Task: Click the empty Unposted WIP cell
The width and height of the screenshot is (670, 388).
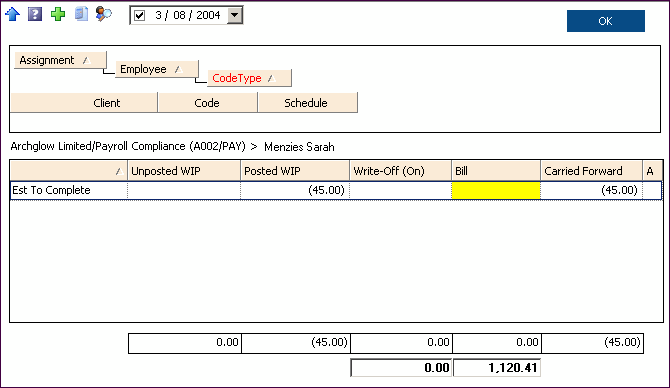Action: point(184,190)
